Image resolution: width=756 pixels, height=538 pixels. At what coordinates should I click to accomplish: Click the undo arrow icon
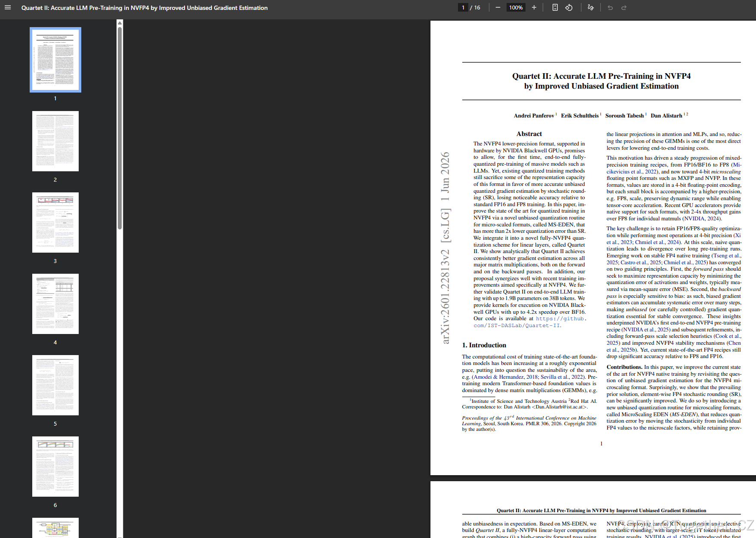point(610,7)
